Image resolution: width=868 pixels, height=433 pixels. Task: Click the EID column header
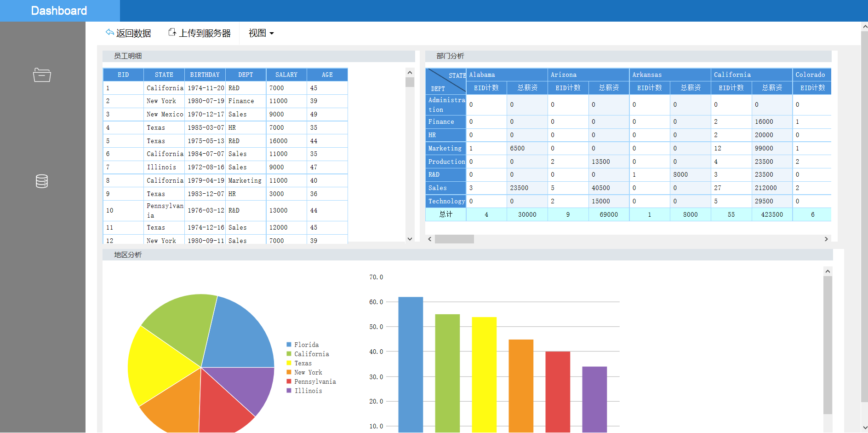pos(123,75)
